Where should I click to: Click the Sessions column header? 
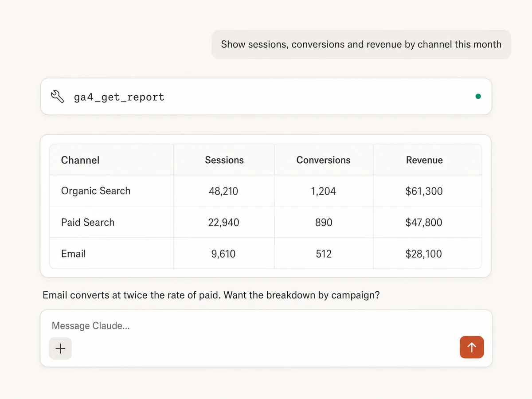224,160
